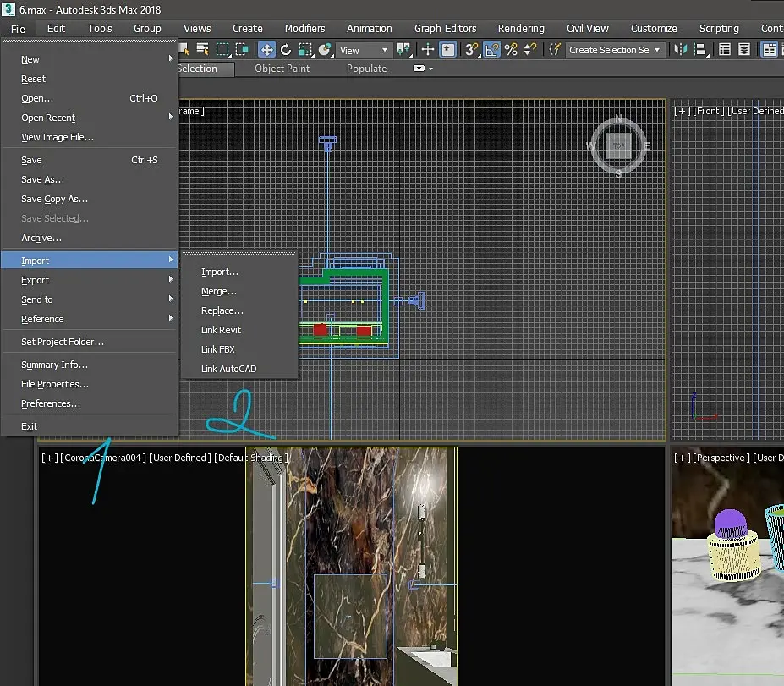
Task: Open the Mirror tool
Action: [681, 50]
